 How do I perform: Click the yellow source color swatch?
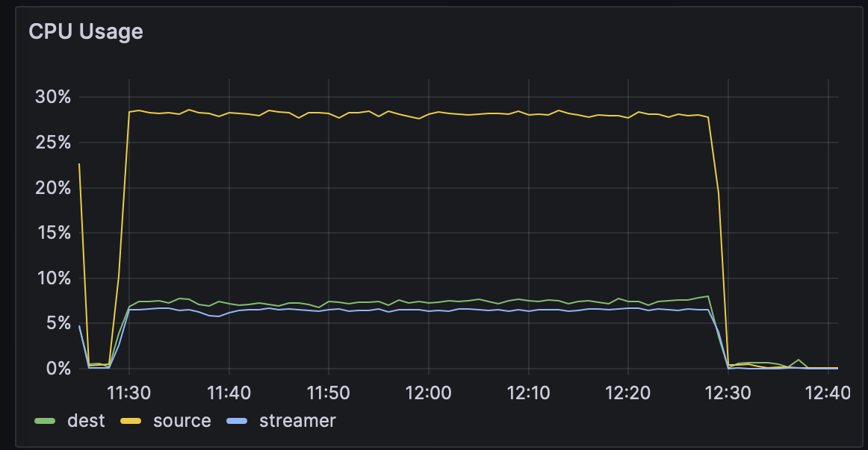pos(131,422)
